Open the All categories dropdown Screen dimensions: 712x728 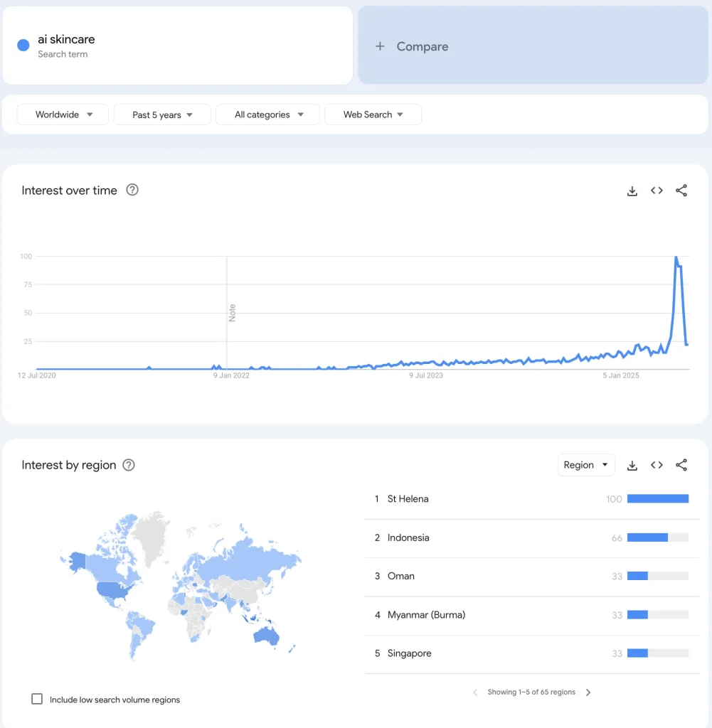267,114
